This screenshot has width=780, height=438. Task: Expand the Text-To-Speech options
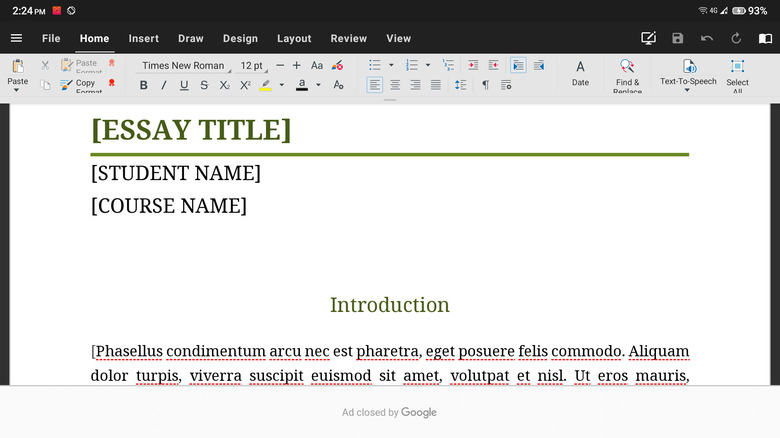pyautogui.click(x=688, y=90)
